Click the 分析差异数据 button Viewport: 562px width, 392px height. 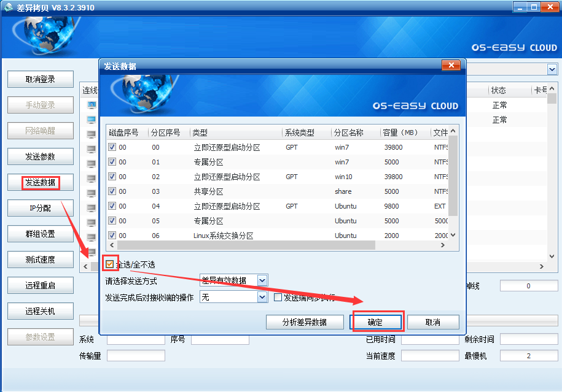point(305,322)
